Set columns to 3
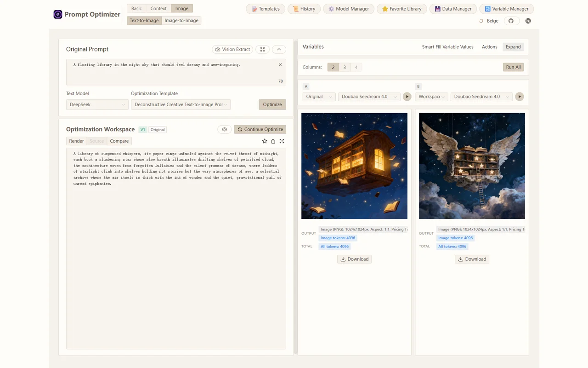588x368 pixels. (345, 67)
